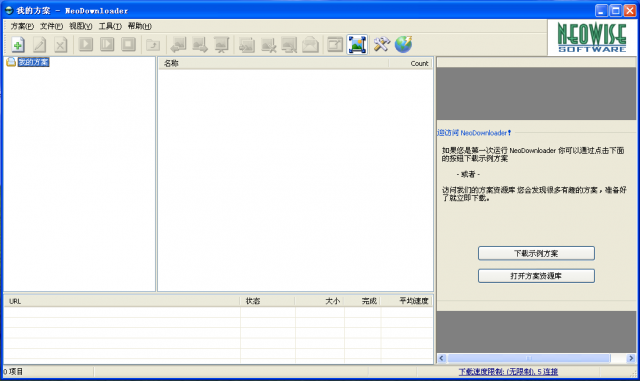Click the 0 项目 status bar text
This screenshot has width=640, height=381.
(13, 372)
